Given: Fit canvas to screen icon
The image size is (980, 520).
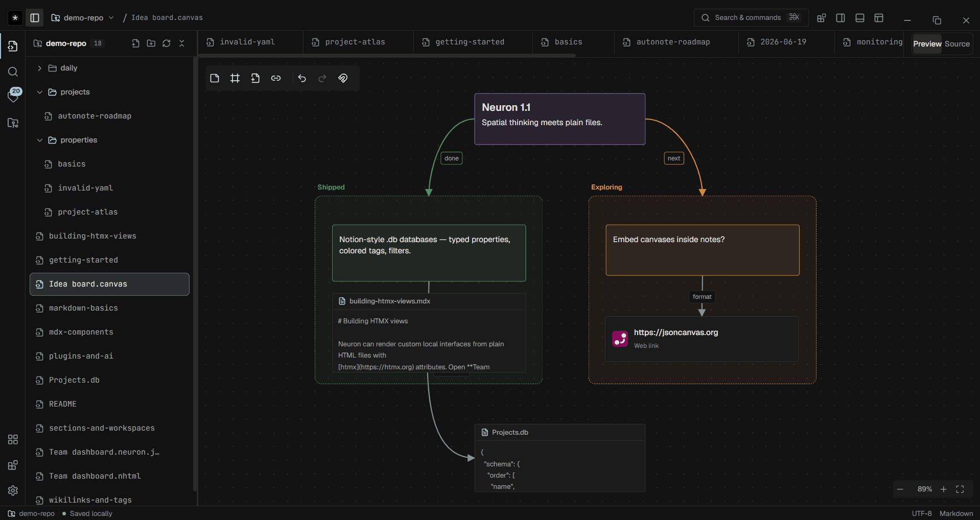Looking at the screenshot, I should click(x=960, y=489).
